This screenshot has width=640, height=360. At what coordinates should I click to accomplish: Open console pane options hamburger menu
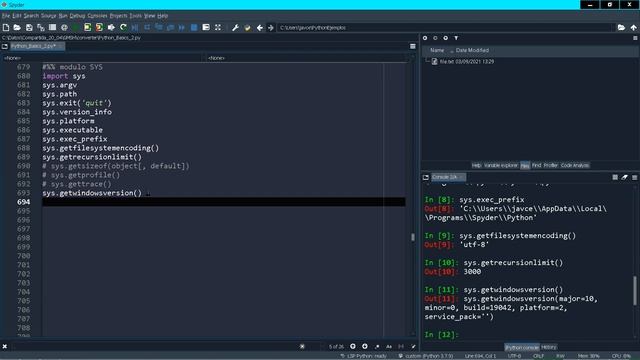point(635,177)
